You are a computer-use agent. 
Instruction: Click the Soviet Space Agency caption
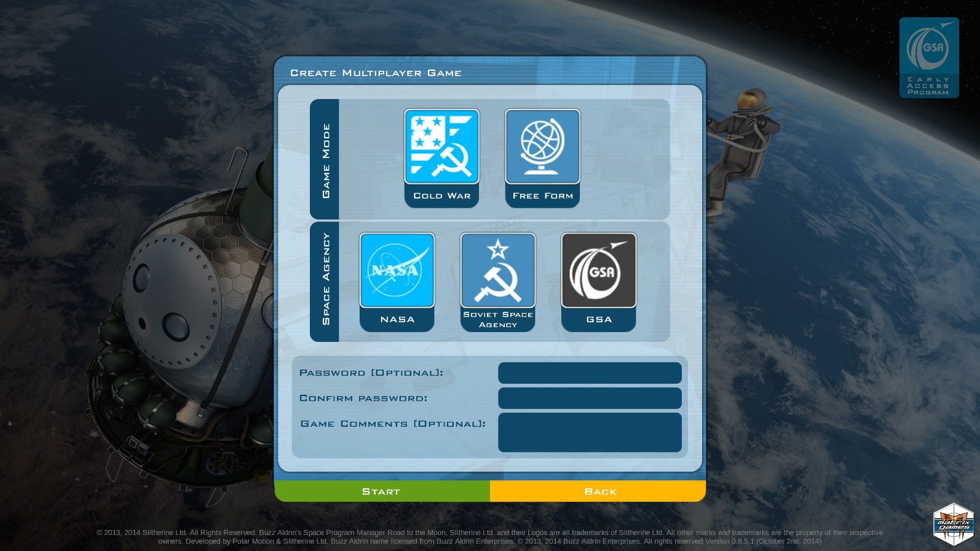point(498,320)
